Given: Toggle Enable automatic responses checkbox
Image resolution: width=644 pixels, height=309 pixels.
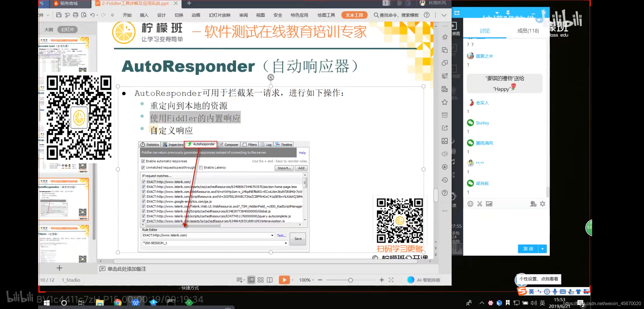Looking at the screenshot, I should (x=143, y=161).
